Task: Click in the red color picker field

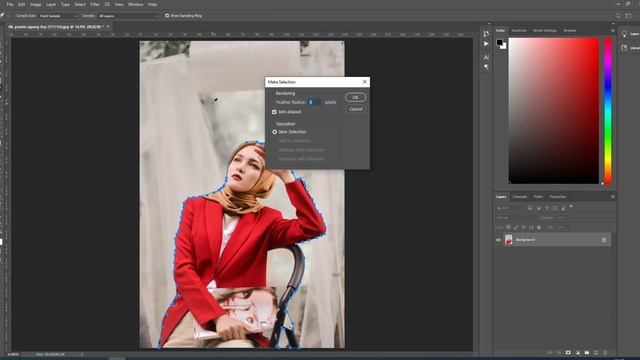Action: tap(554, 111)
